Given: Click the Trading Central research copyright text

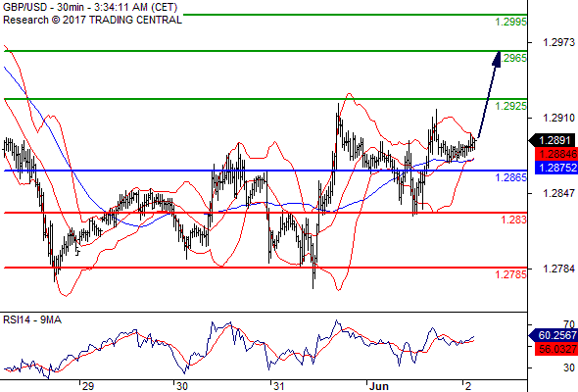Looking at the screenshot, I should click(x=92, y=20).
